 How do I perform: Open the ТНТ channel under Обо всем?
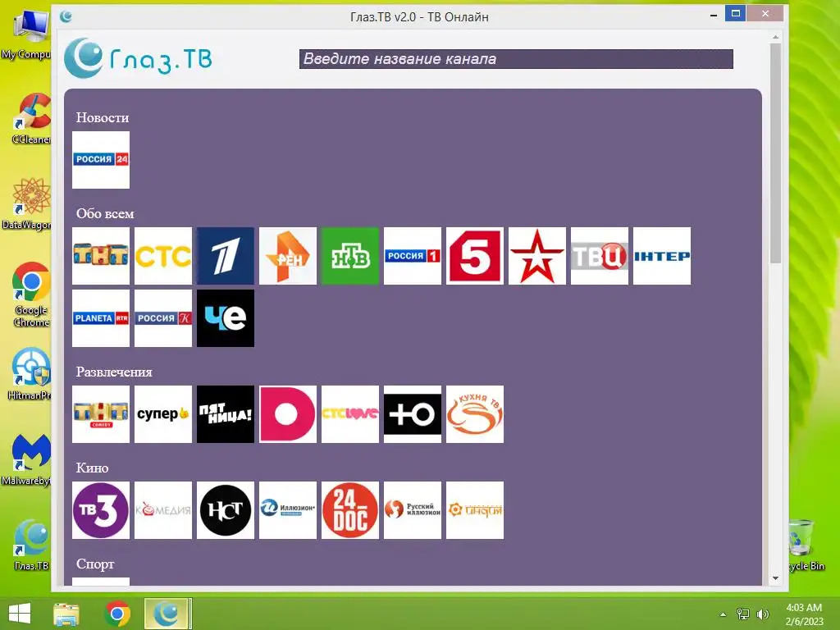pos(101,256)
